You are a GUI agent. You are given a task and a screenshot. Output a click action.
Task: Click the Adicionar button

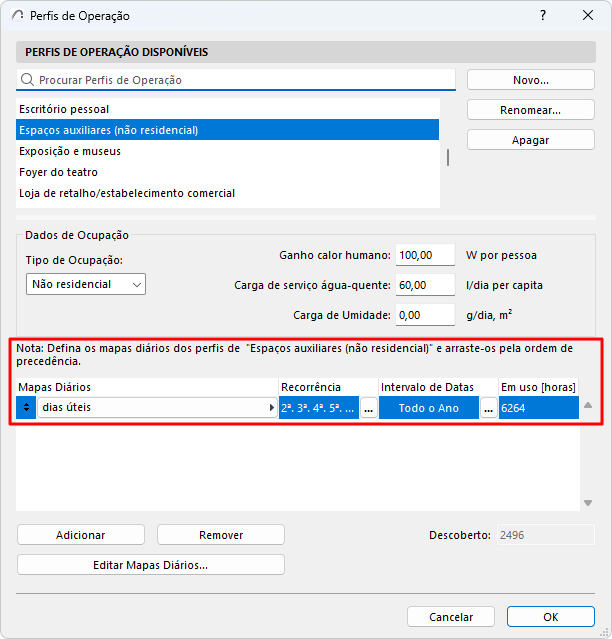click(x=81, y=535)
